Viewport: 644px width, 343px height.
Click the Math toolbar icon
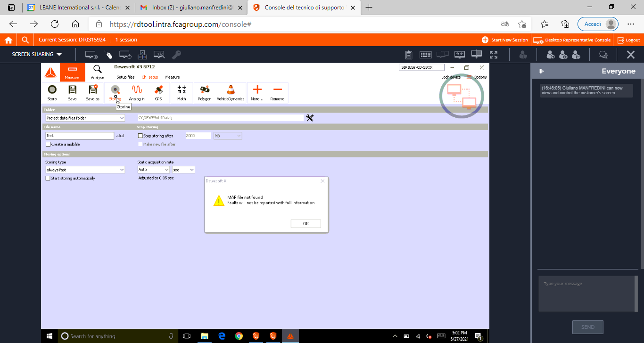pos(182,90)
